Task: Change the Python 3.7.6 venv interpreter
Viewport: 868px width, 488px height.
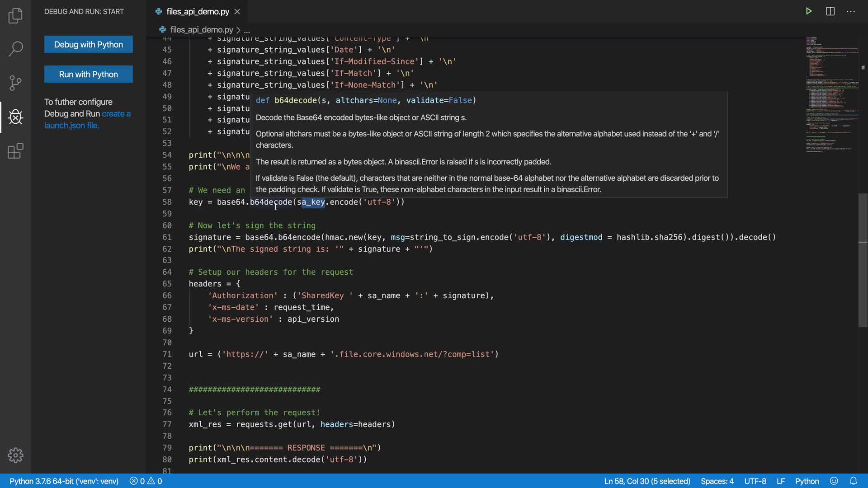Action: coord(64,481)
